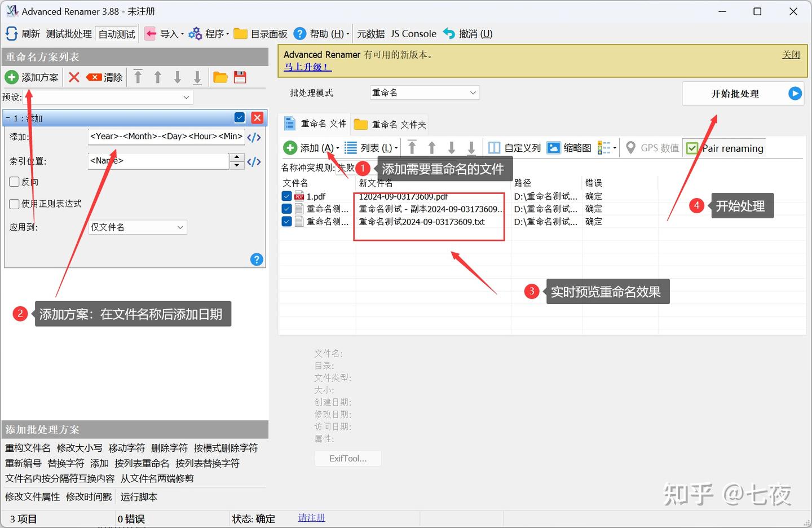Move file down in file list toolbar
The height and width of the screenshot is (528, 812).
coord(452,148)
